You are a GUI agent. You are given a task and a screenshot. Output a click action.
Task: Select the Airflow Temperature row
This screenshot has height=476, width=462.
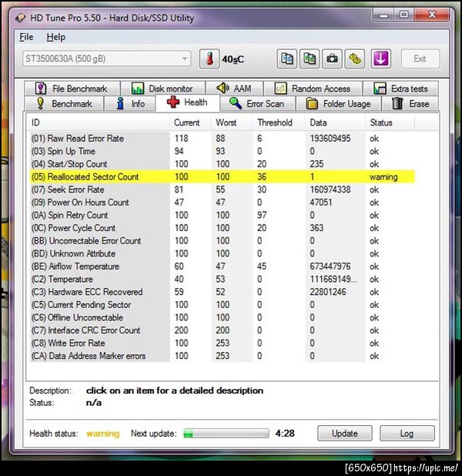(x=223, y=266)
